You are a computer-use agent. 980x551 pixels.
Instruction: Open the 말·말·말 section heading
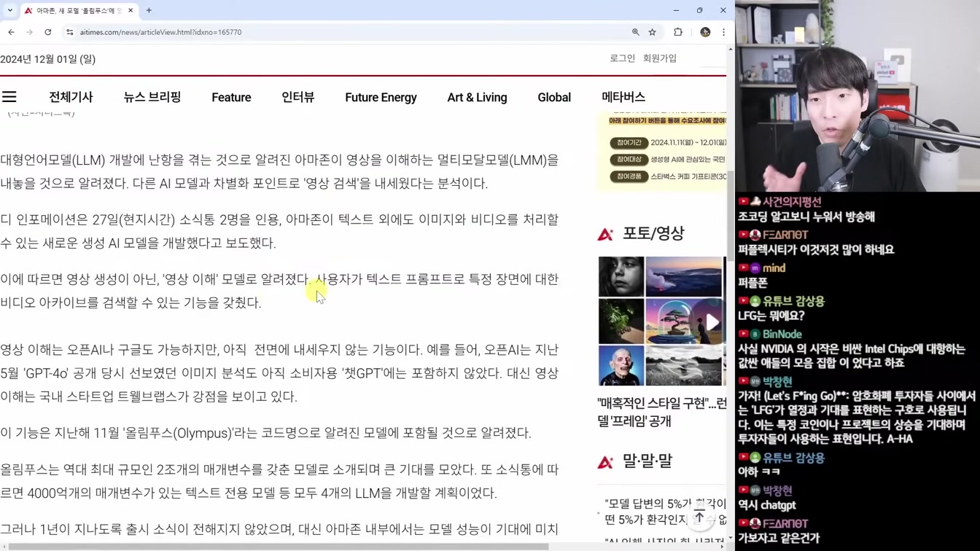click(x=647, y=461)
